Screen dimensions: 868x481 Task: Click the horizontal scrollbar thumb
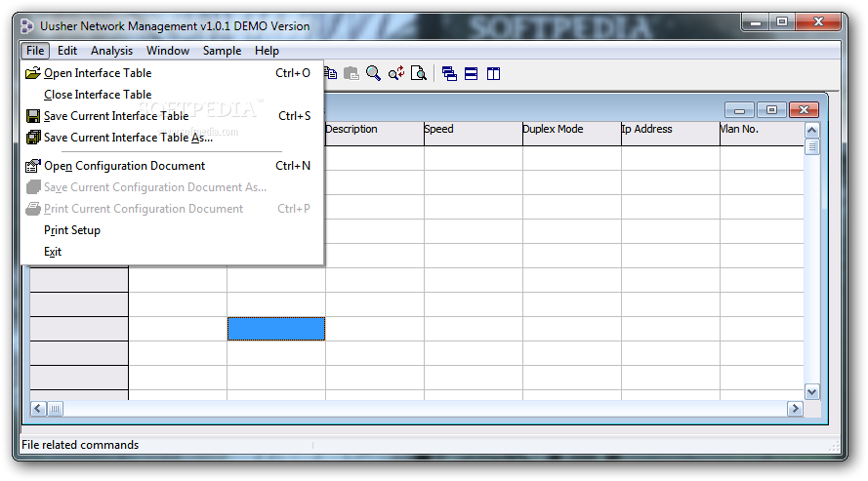[x=55, y=409]
